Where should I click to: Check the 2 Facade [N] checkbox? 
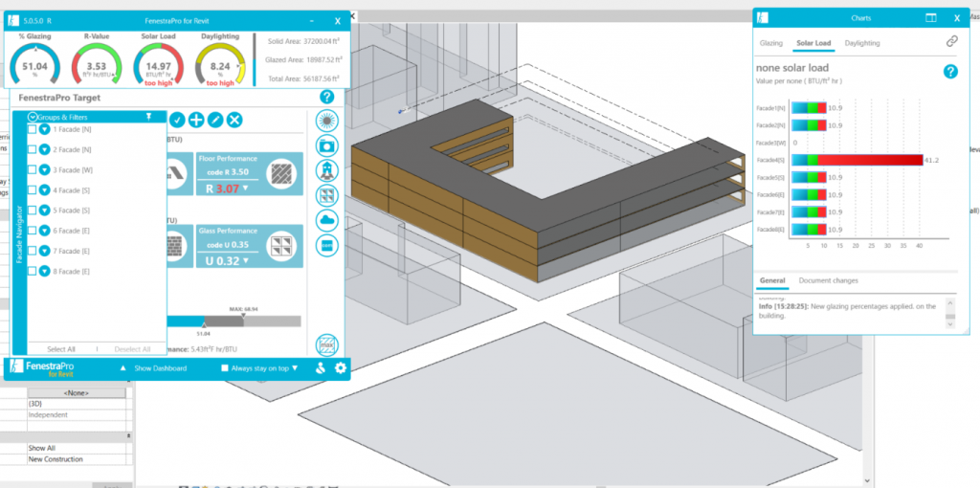32,149
